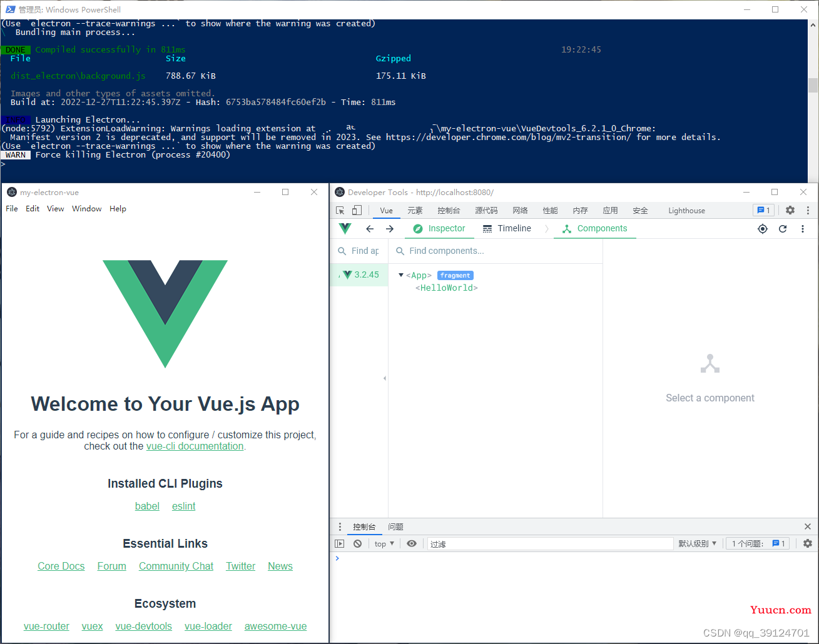The width and height of the screenshot is (819, 644).
Task: Open the vue-cli documentation link
Action: [195, 446]
